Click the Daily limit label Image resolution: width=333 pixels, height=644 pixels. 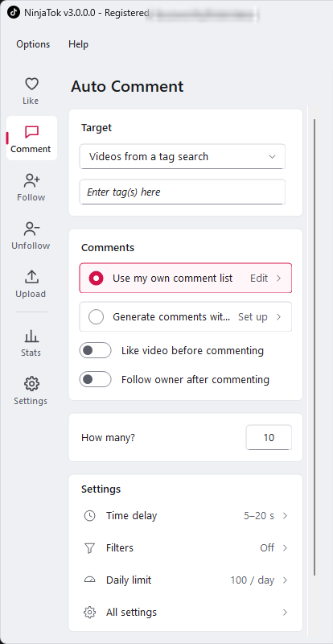point(129,580)
